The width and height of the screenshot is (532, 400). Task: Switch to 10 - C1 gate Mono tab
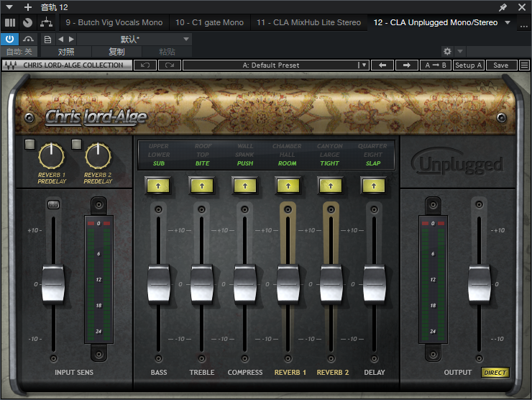pos(209,22)
